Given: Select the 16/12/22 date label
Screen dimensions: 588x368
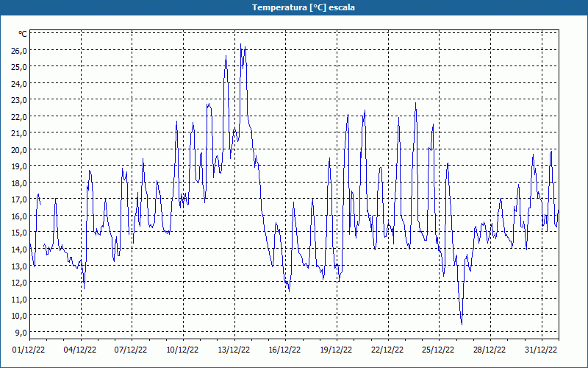Looking at the screenshot, I should [x=285, y=350].
